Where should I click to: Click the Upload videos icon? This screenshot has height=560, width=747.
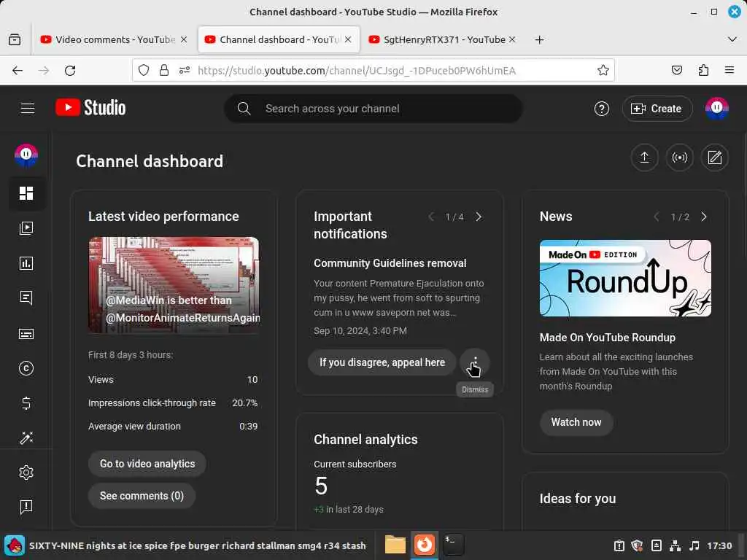(x=644, y=157)
